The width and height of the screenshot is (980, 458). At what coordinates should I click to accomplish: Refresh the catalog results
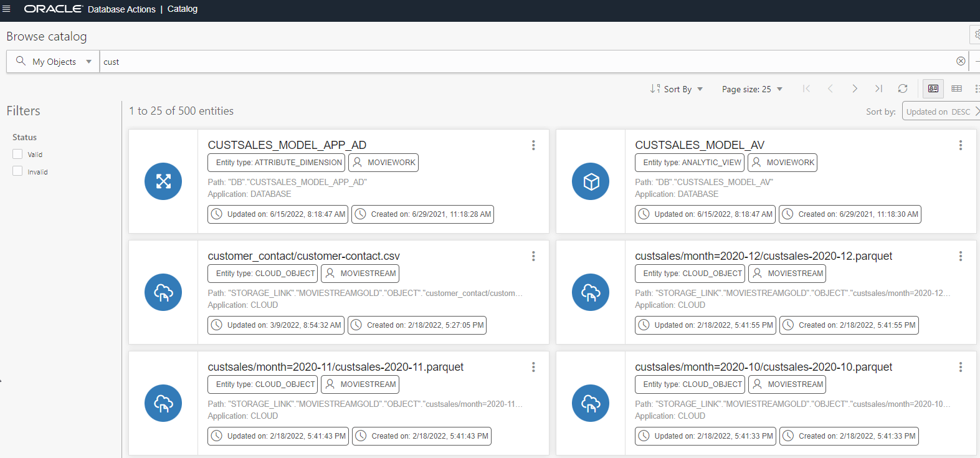coord(903,88)
